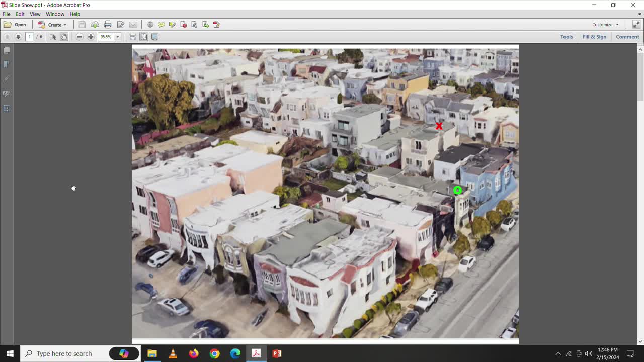Open the Bookmarks panel icon
The height and width of the screenshot is (362, 644).
[x=6, y=64]
